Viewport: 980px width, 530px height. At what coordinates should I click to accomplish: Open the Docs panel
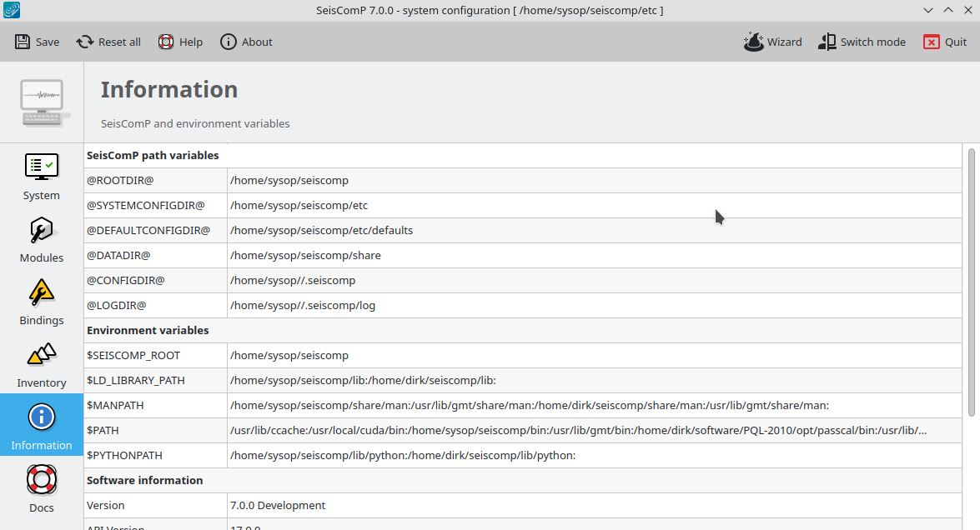click(x=42, y=488)
